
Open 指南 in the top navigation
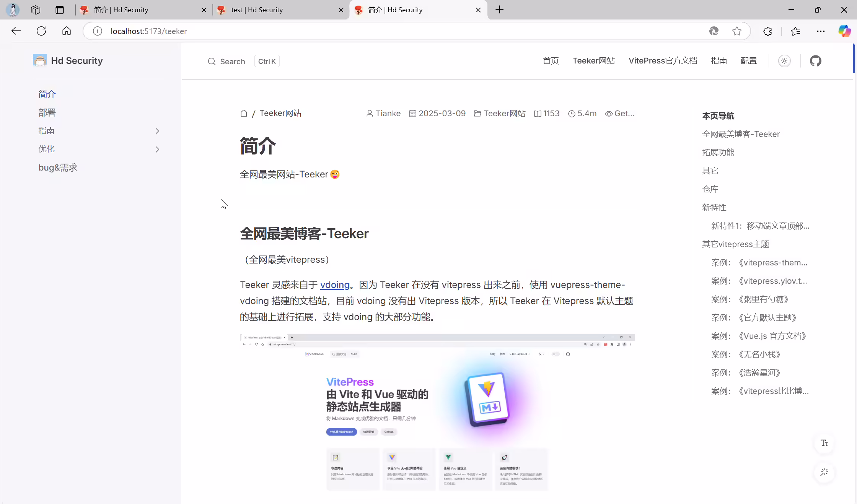(x=719, y=61)
